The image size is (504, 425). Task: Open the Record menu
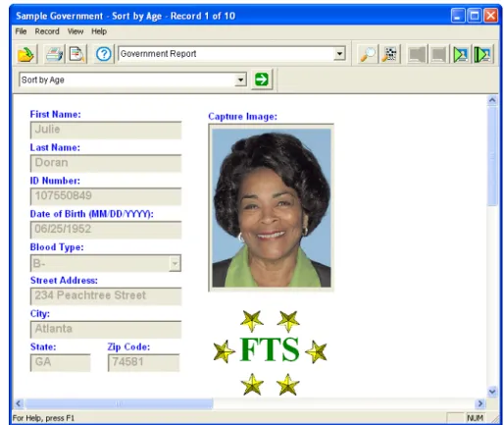(47, 31)
